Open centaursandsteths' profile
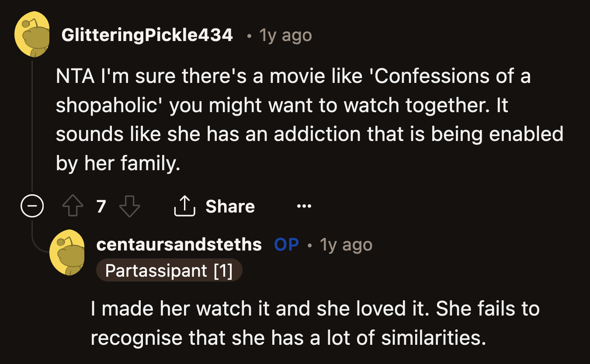The image size is (590, 364). click(179, 244)
